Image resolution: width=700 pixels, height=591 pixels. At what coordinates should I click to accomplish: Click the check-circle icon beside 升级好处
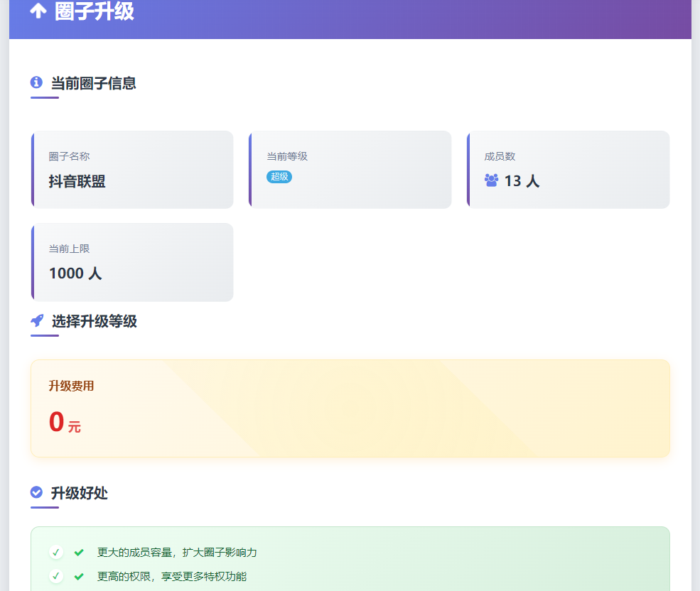click(x=37, y=492)
